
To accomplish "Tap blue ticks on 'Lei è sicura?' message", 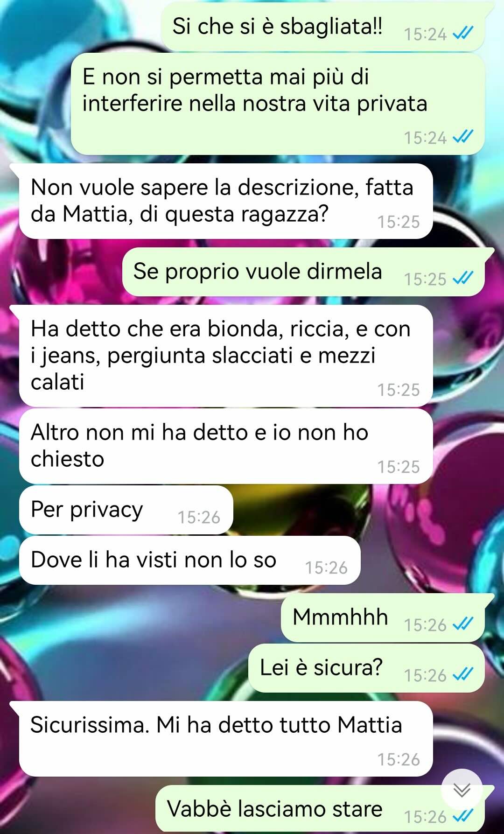I will (x=463, y=675).
